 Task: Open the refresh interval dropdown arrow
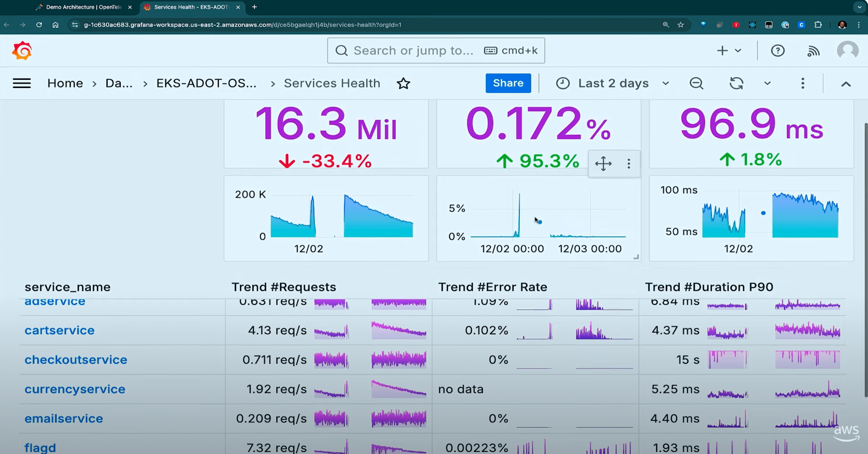(767, 83)
